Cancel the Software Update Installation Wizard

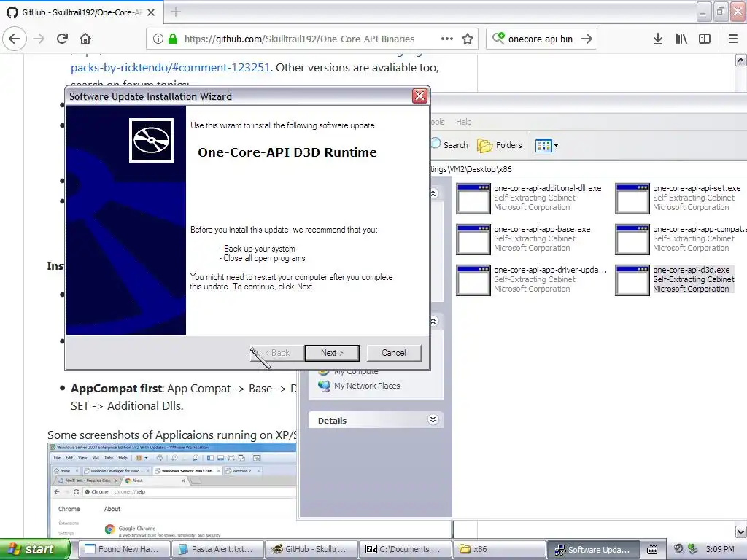pos(393,353)
